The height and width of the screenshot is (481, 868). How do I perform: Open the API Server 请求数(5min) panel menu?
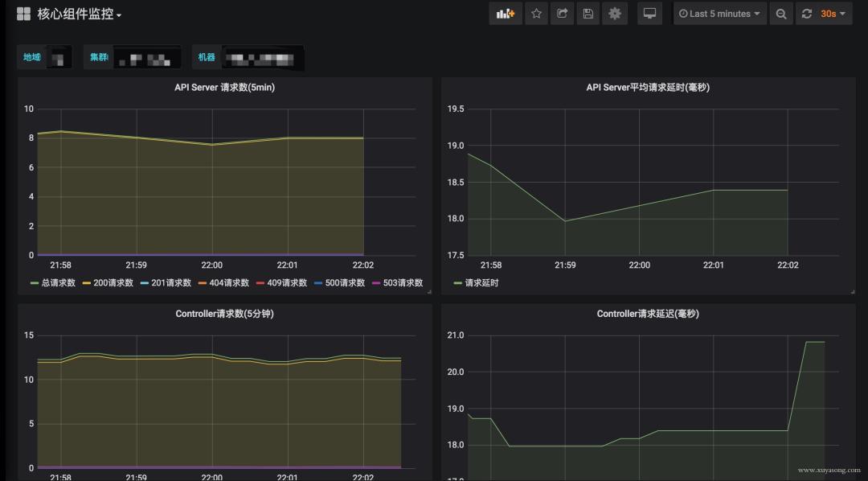click(223, 87)
